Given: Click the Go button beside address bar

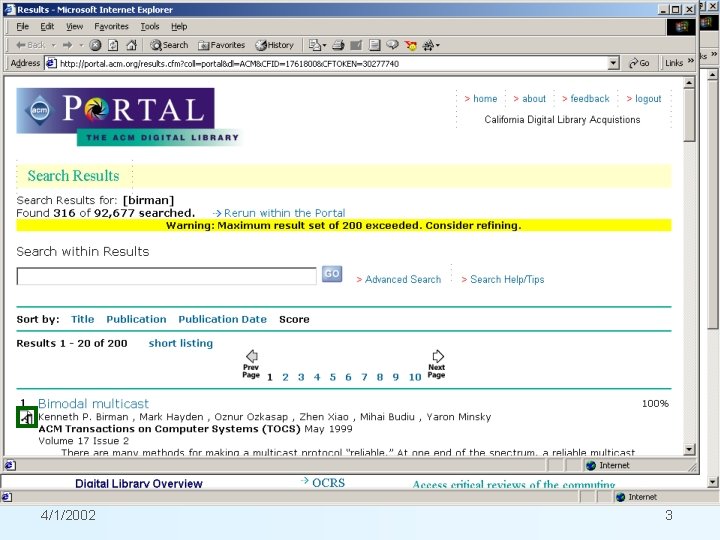Looking at the screenshot, I should pos(639,63).
